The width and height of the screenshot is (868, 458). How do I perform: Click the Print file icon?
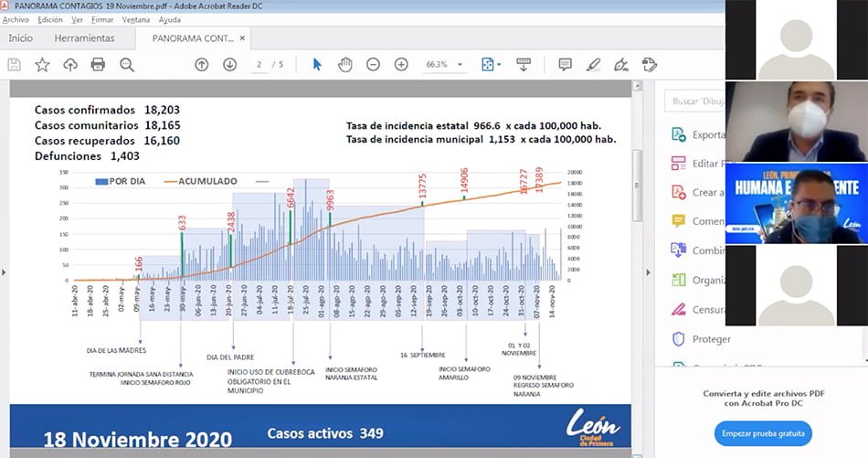[98, 65]
